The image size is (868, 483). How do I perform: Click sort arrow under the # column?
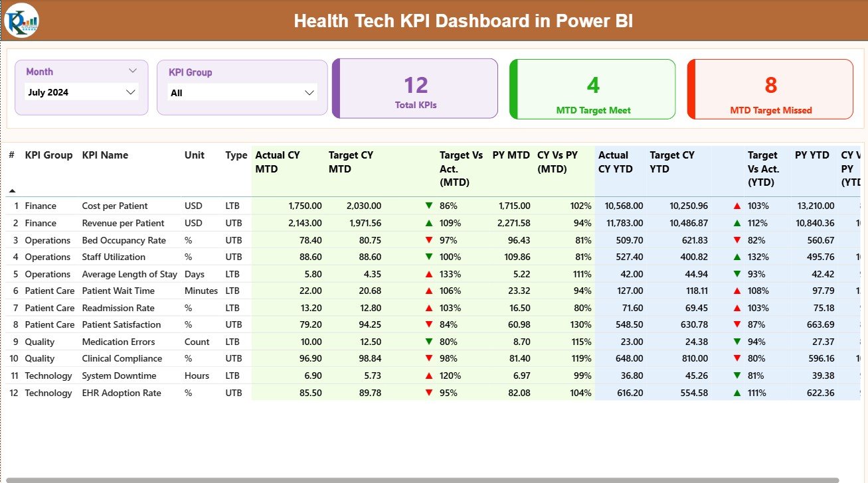12,190
